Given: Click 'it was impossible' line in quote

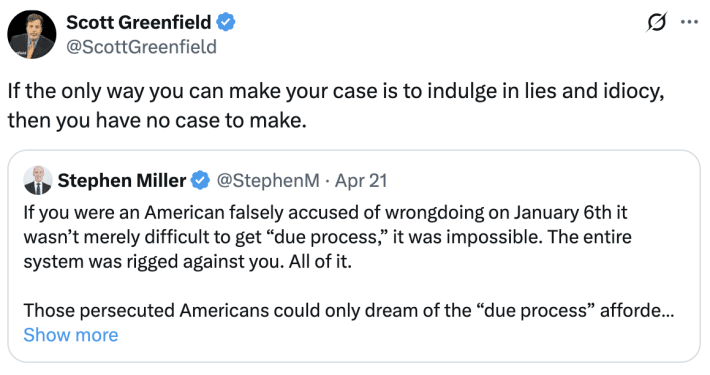Looking at the screenshot, I should coord(327,237).
